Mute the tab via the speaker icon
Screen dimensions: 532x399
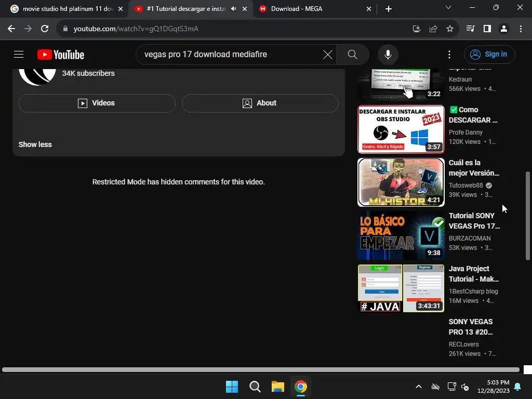click(x=233, y=9)
